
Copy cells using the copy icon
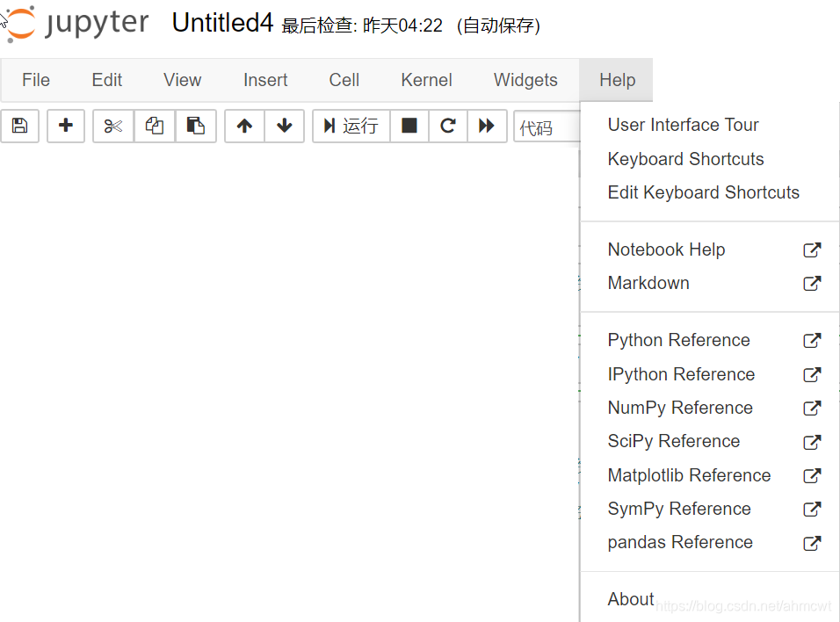[154, 126]
